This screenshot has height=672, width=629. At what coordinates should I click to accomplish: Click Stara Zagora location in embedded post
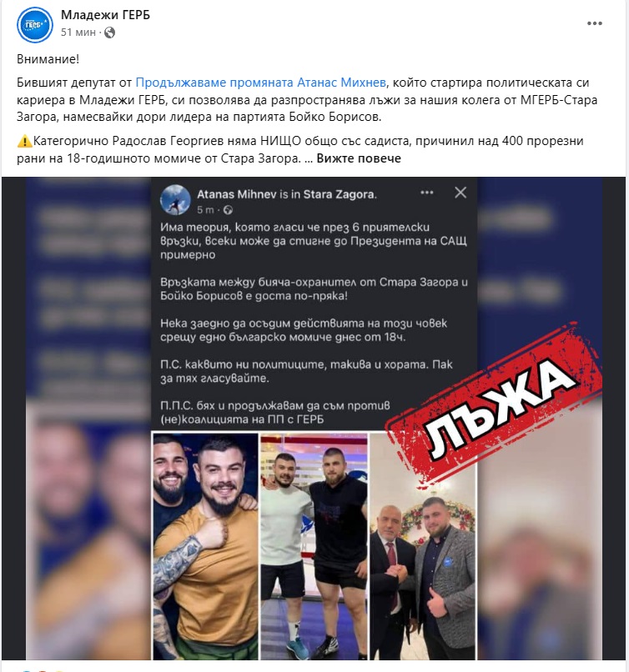[x=340, y=194]
